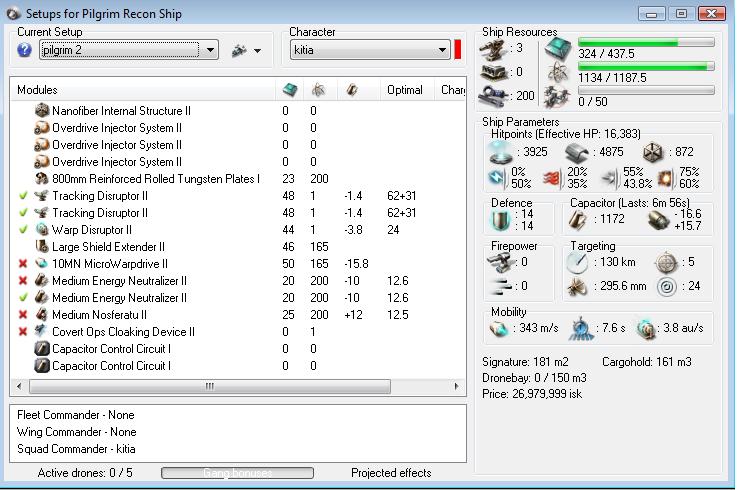The height and width of the screenshot is (490, 737).
Task: Click the Medium Nosferatu II module icon
Action: (x=42, y=315)
